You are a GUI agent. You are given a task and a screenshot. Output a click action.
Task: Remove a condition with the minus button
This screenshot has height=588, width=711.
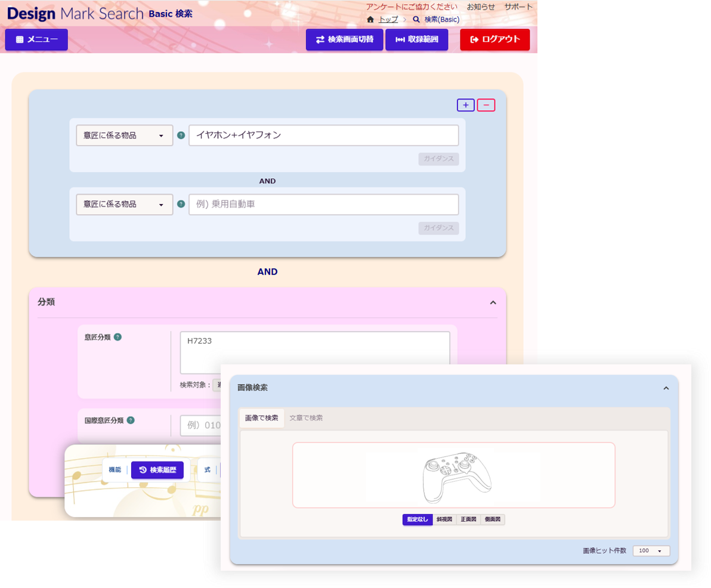click(486, 105)
